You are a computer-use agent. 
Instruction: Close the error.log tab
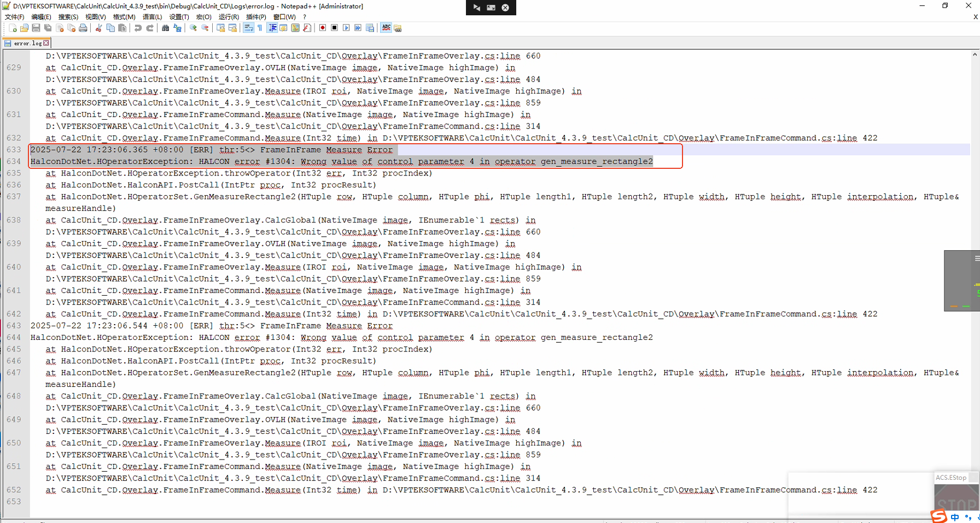coord(46,43)
